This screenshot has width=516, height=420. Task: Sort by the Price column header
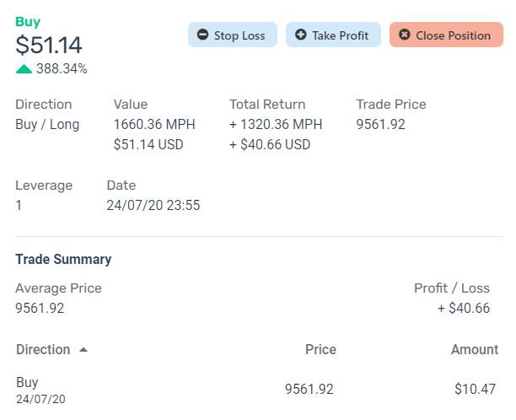(x=320, y=349)
